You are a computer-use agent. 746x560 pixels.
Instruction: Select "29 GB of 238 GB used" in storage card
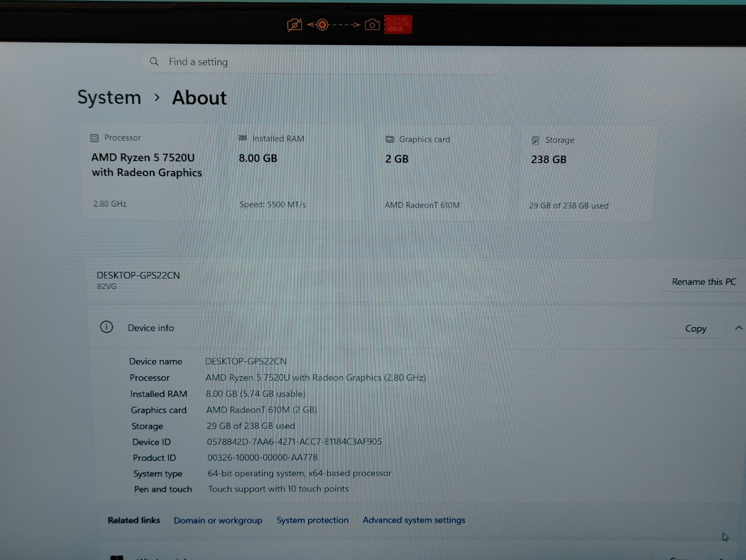569,206
